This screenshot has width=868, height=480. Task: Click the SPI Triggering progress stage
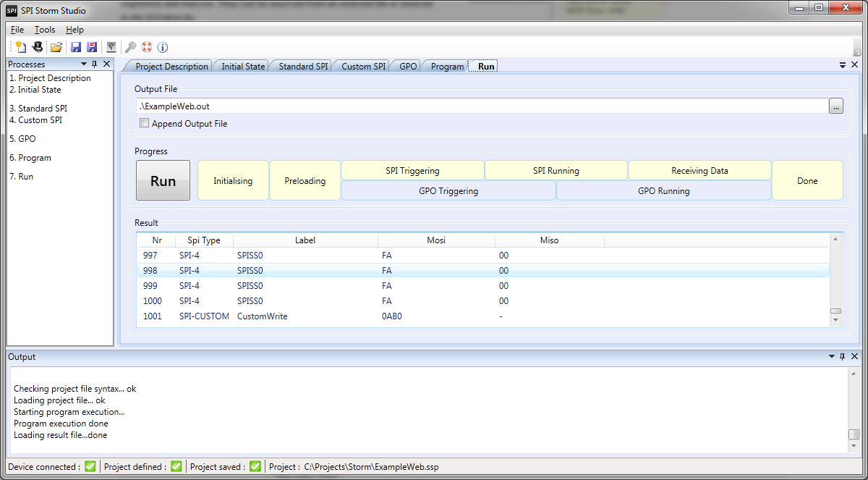coord(412,171)
